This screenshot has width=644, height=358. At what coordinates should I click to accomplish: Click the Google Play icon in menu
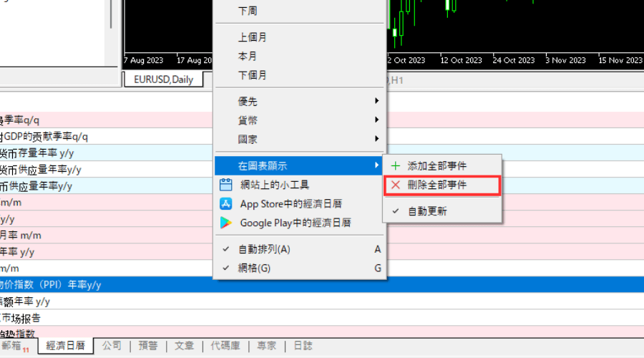click(226, 223)
